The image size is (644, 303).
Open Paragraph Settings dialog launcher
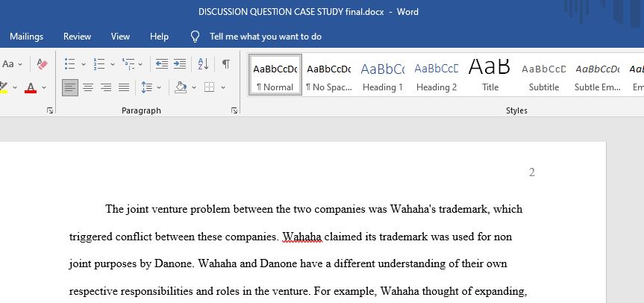point(234,110)
